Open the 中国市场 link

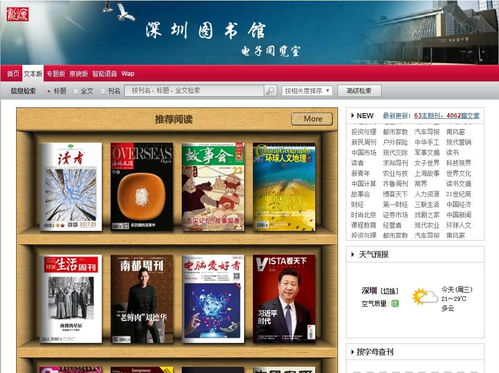364,153
